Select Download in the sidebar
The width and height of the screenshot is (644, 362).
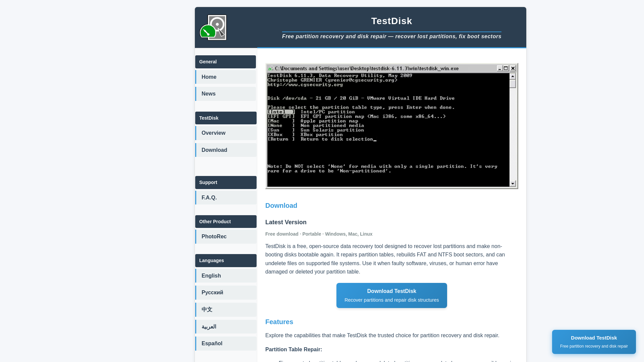point(226,150)
